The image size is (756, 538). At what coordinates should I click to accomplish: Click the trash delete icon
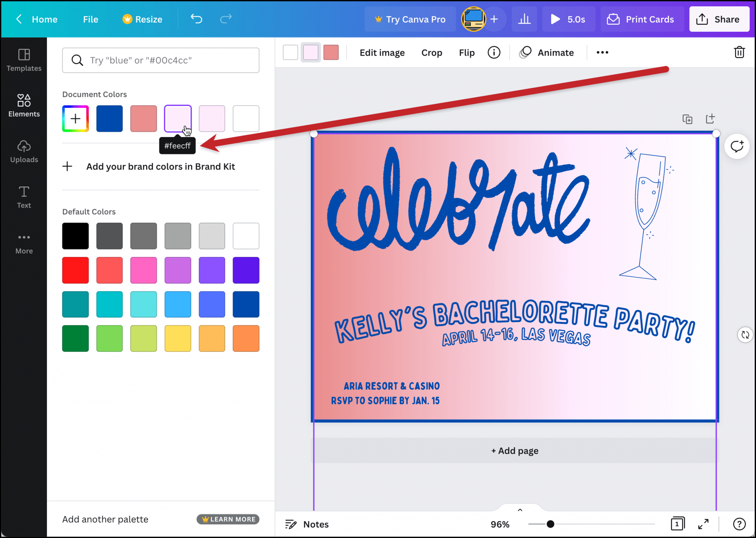(x=739, y=52)
